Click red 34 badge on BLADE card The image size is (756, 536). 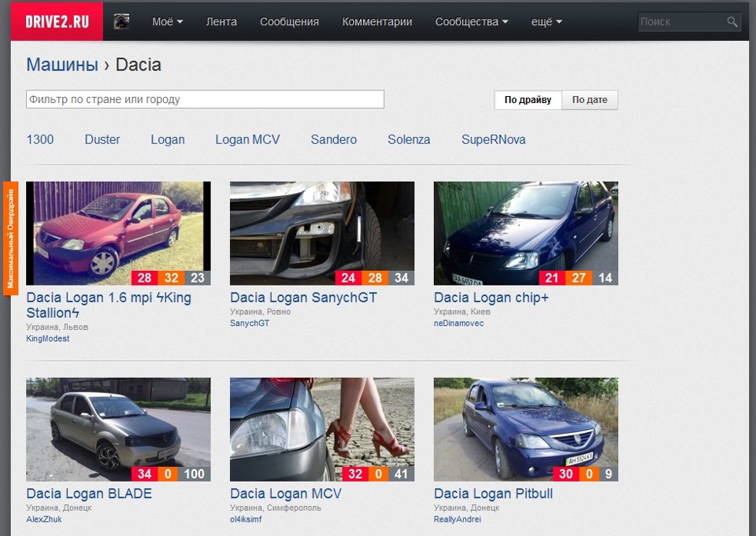coord(145,474)
